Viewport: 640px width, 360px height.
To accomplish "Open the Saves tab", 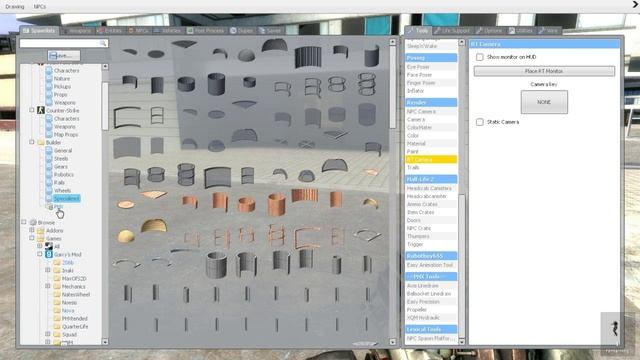I will [270, 31].
